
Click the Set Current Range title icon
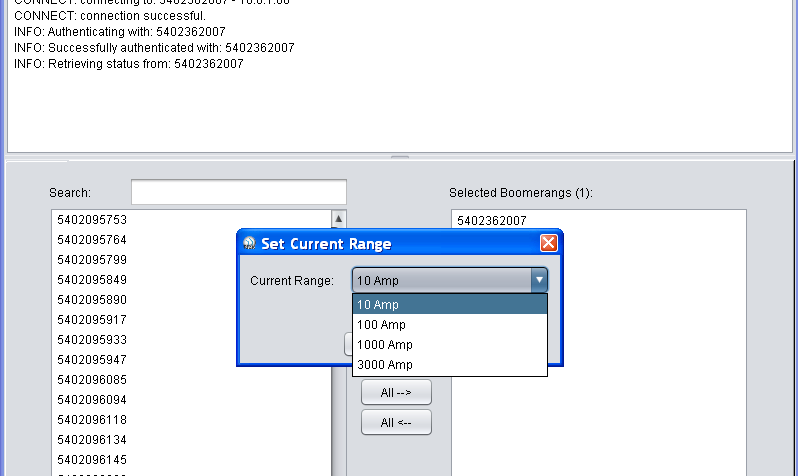pyautogui.click(x=249, y=243)
